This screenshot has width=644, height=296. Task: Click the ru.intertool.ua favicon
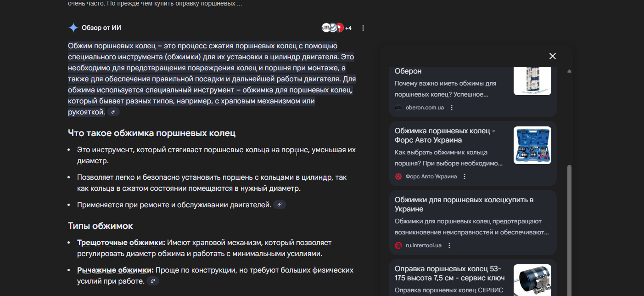pyautogui.click(x=398, y=245)
